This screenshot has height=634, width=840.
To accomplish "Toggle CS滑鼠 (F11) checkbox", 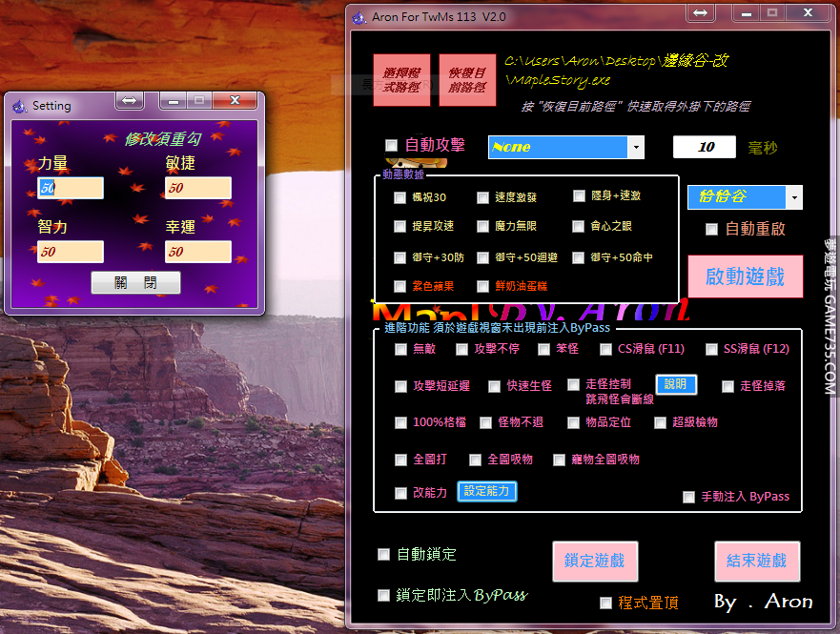I will (605, 350).
